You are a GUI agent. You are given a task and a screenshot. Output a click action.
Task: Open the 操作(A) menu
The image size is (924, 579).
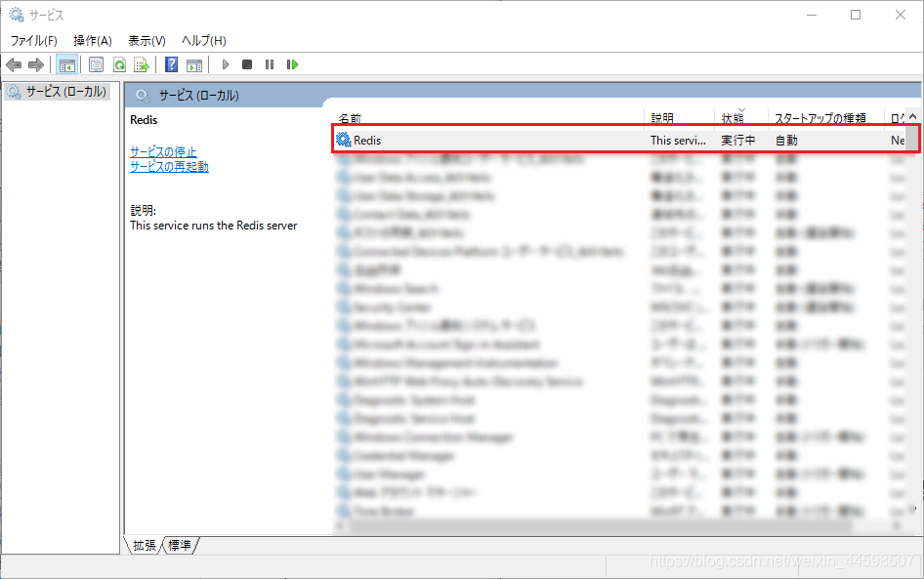pyautogui.click(x=93, y=41)
